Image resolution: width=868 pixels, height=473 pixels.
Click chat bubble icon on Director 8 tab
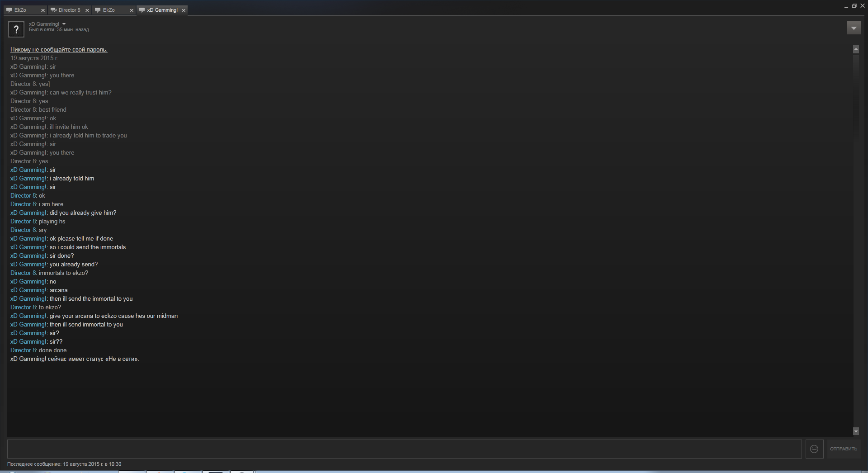tap(53, 10)
